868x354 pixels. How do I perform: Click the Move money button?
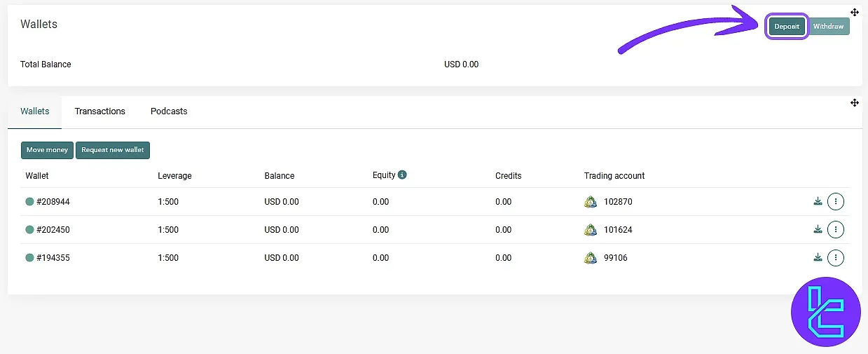(47, 150)
